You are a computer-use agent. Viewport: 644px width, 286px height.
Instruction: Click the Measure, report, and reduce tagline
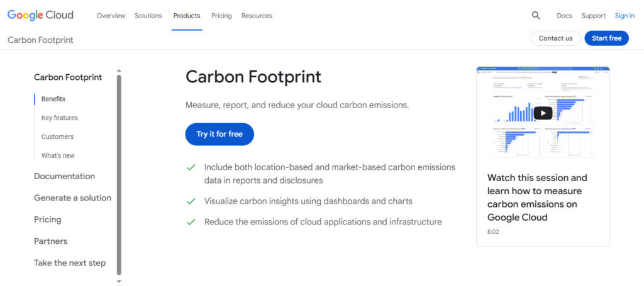tap(297, 105)
